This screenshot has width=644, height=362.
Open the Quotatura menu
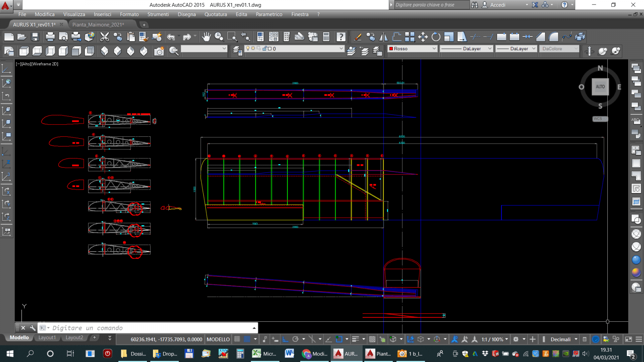coord(215,14)
